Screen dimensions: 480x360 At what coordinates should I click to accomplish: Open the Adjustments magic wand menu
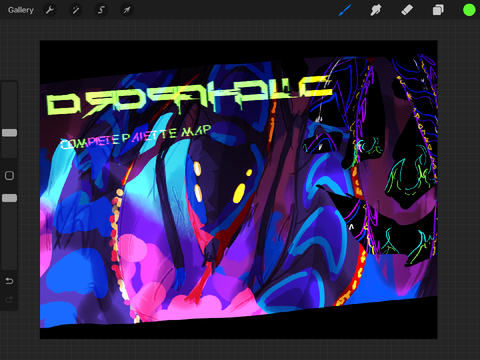(75, 10)
